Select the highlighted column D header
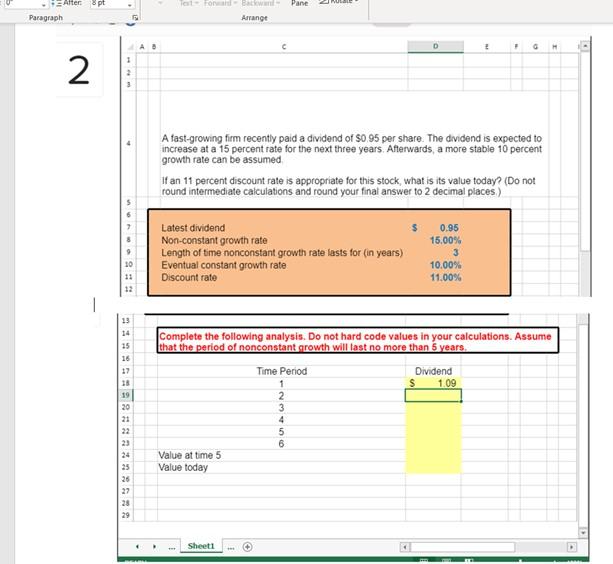Screen dimensions: 613x564 pos(436,47)
